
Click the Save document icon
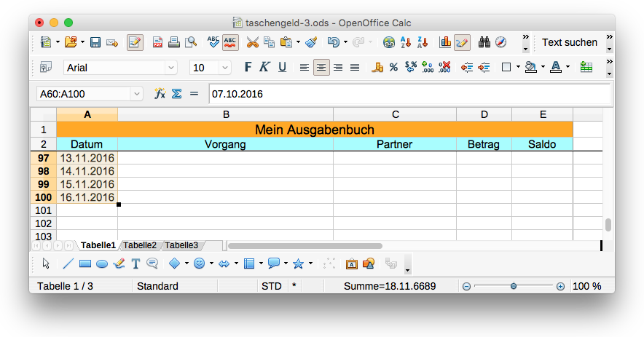click(x=95, y=42)
